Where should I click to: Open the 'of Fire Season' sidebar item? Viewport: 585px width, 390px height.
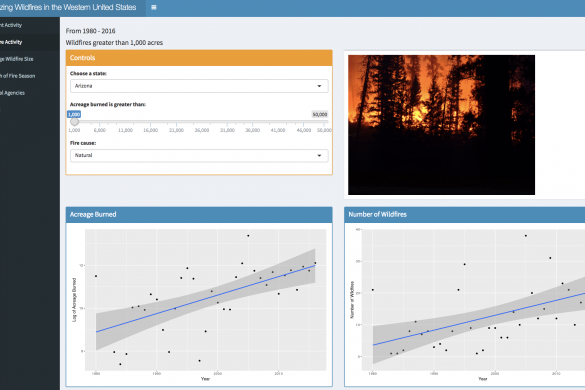coord(30,76)
